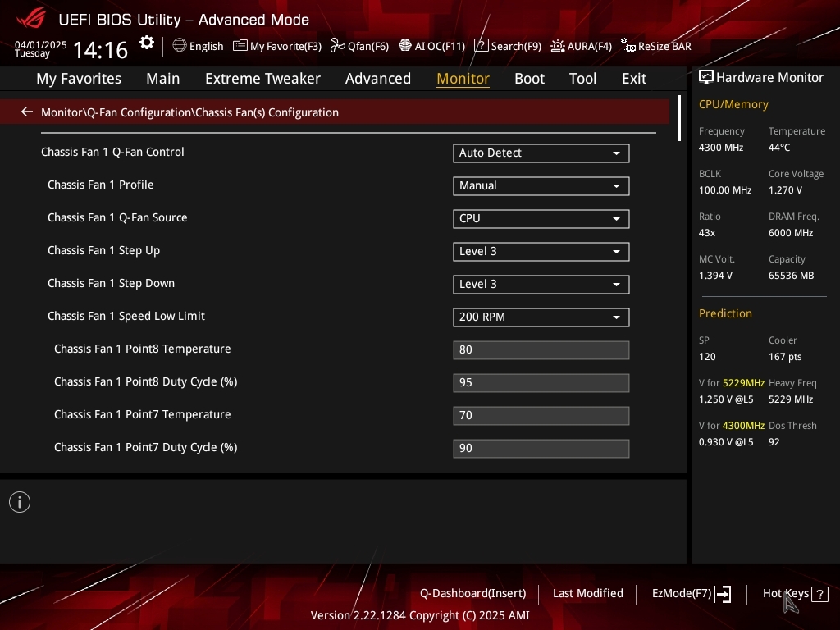
Task: Click the 44°C temperature value
Action: click(779, 148)
